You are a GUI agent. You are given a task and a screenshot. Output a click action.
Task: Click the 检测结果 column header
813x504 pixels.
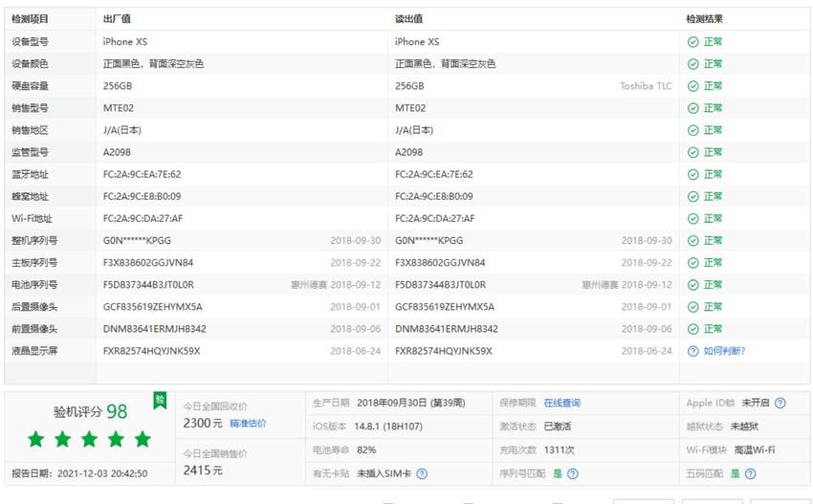click(704, 19)
